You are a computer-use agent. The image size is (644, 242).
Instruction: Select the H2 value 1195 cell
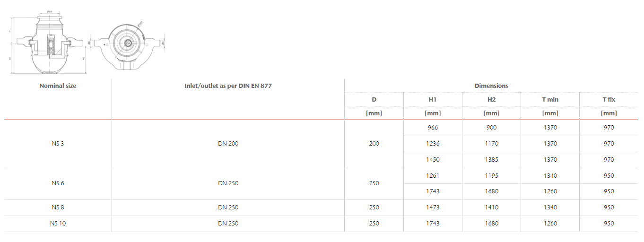click(x=491, y=176)
